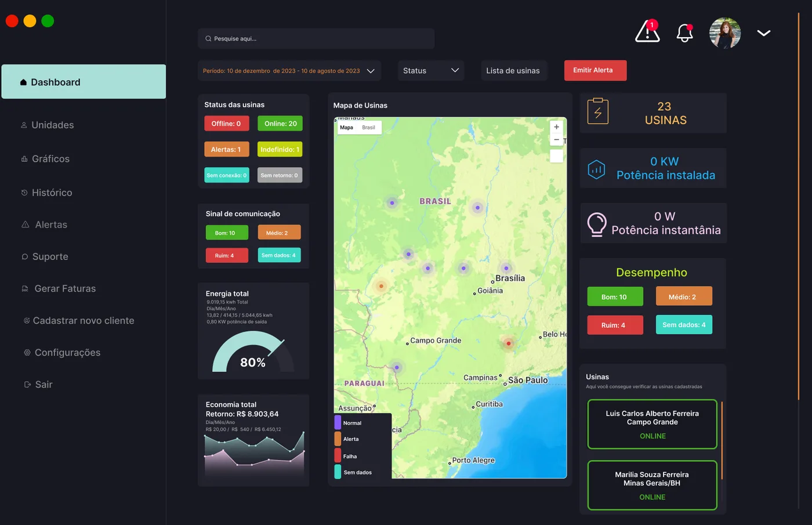Click the Configurações gear icon
Image resolution: width=812 pixels, height=525 pixels.
pyautogui.click(x=27, y=352)
